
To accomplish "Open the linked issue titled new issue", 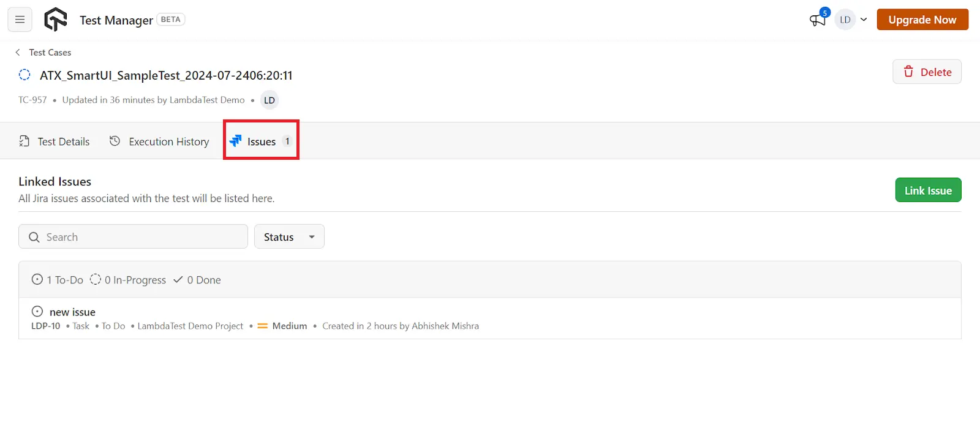I will coord(72,312).
